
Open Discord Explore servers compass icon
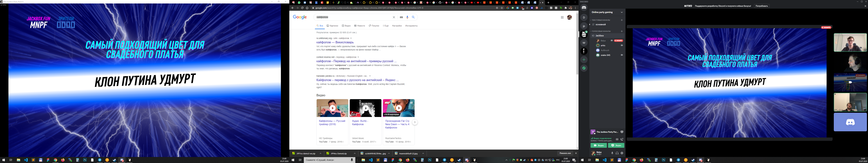[x=584, y=68]
